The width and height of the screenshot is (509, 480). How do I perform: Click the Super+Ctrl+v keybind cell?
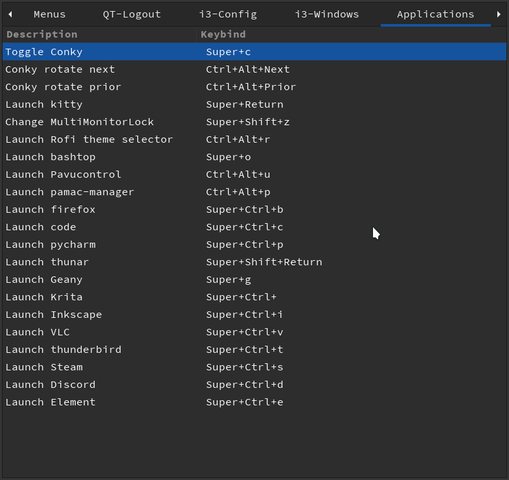[245, 332]
